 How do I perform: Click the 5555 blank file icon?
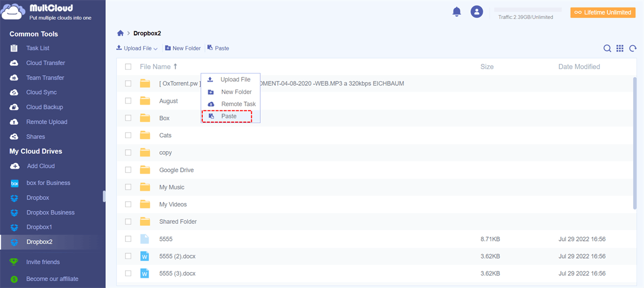144,239
